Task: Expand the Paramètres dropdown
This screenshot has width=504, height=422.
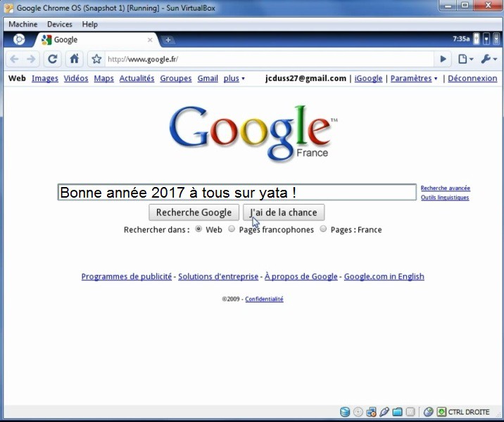Action: tap(414, 78)
